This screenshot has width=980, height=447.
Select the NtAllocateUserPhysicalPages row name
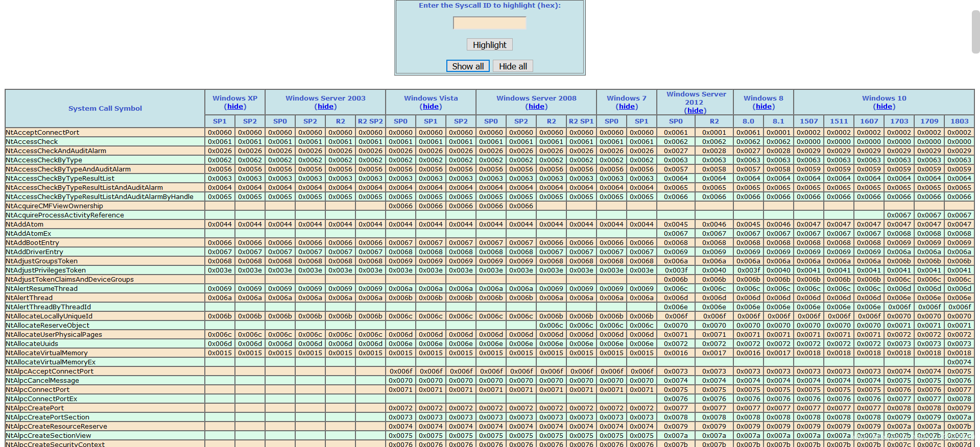pos(54,335)
